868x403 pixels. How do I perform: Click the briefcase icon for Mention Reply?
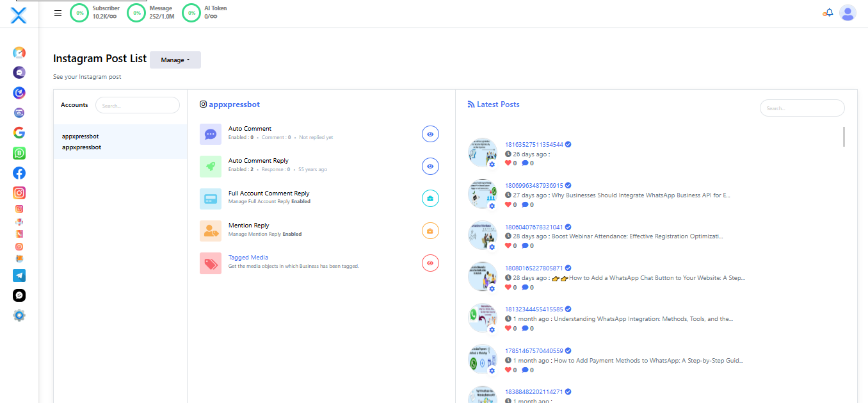coord(430,231)
